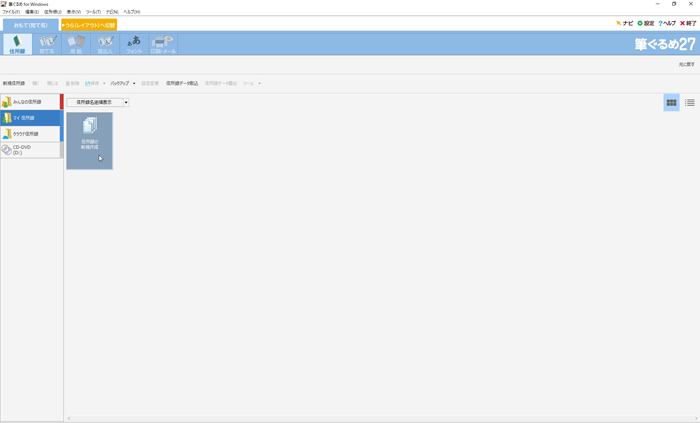This screenshot has width=700, height=423.
Task: Select the CD-DVD (D:) drive
Action: 30,150
